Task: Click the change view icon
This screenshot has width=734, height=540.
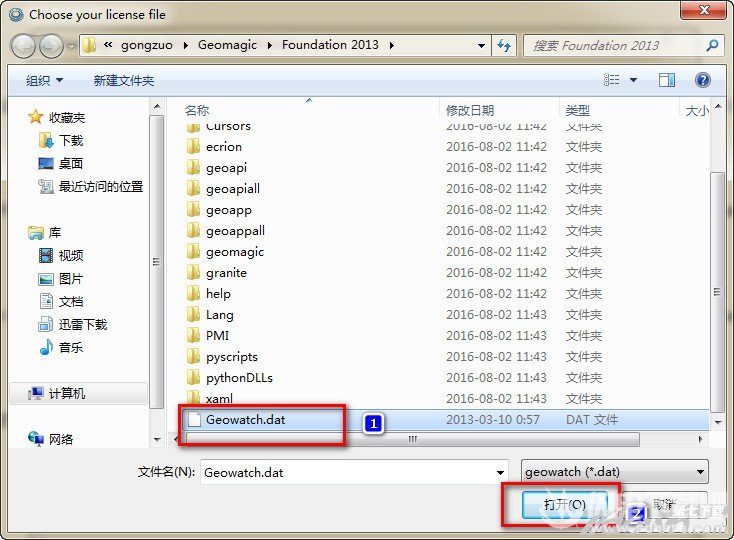Action: (611, 80)
